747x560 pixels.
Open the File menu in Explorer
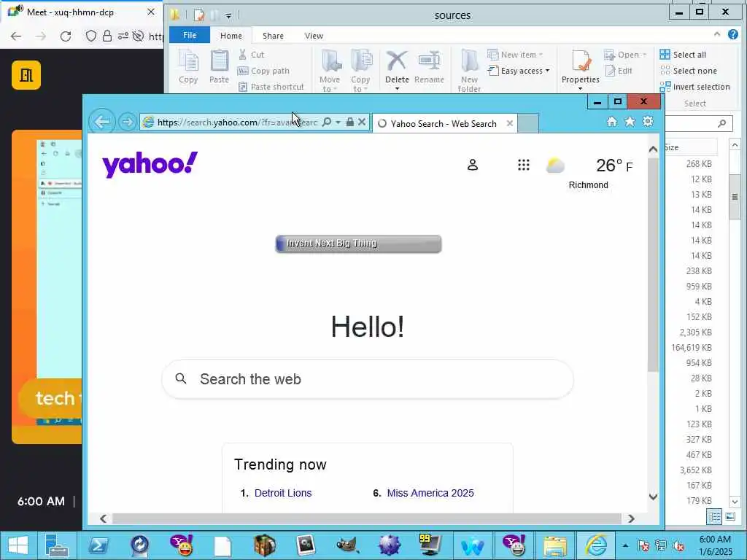[x=190, y=35]
